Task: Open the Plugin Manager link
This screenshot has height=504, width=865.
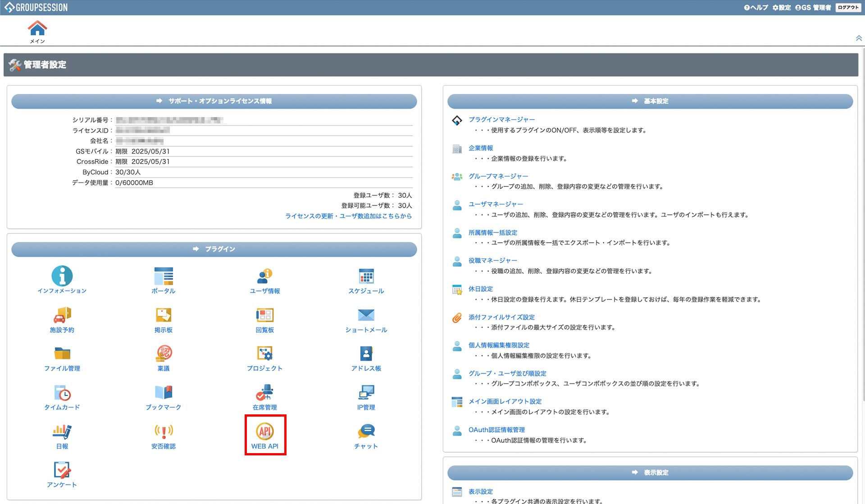Action: (501, 119)
